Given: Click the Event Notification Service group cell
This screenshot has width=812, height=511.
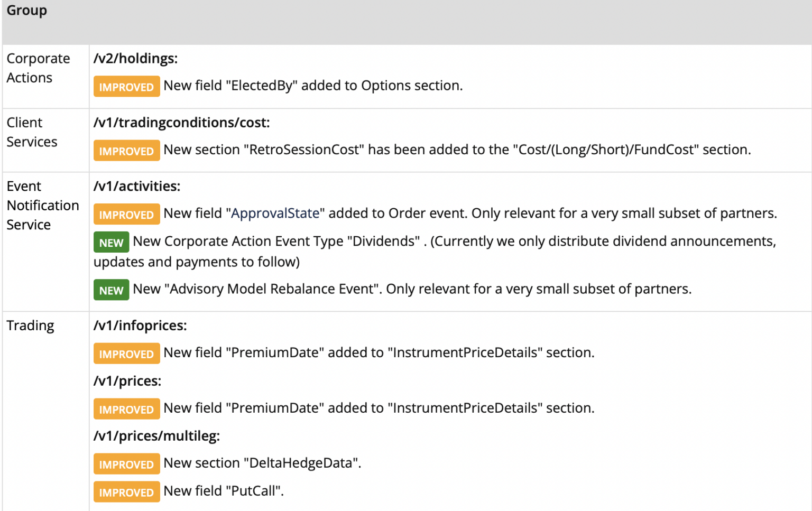Looking at the screenshot, I should pyautogui.click(x=42, y=206).
